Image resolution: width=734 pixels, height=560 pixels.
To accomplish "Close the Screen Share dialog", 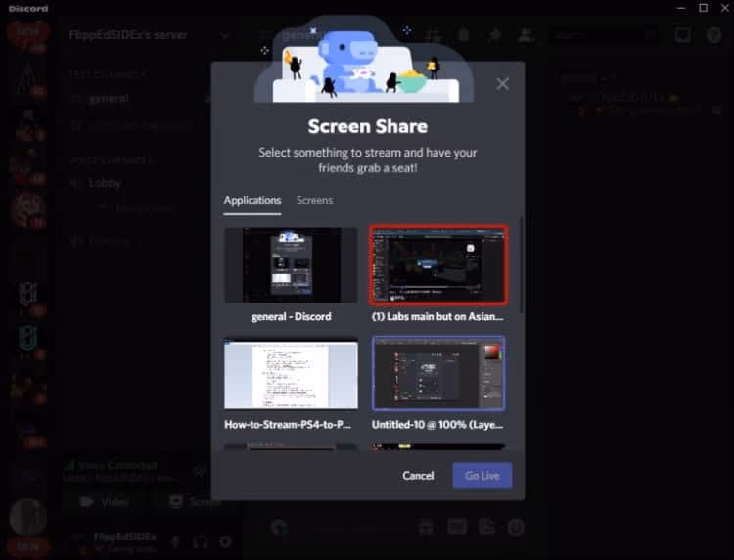I will click(502, 84).
